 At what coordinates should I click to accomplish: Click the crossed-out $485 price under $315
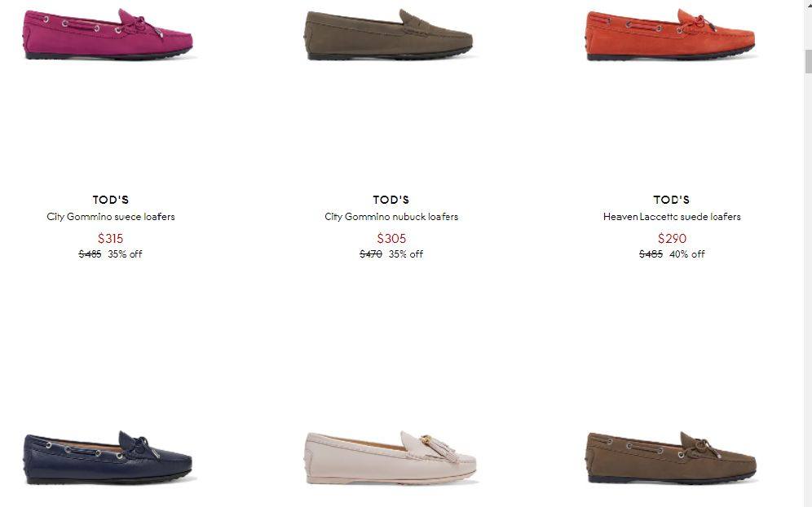[90, 254]
